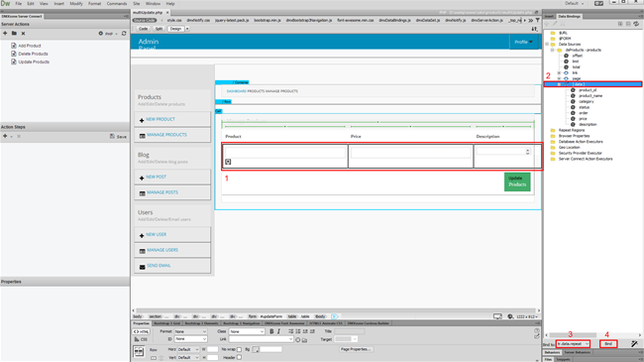Show more related files with double arrow
The image size is (644, 362).
pos(531,20)
